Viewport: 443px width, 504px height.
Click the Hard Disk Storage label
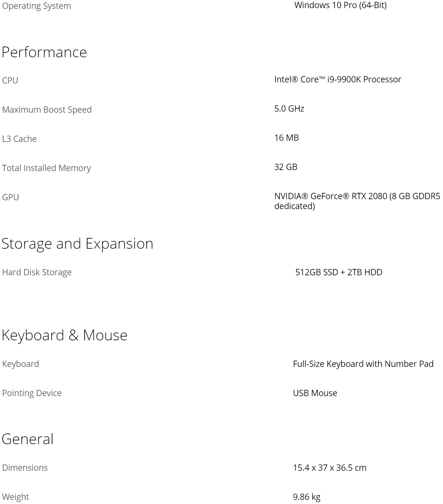click(x=37, y=272)
